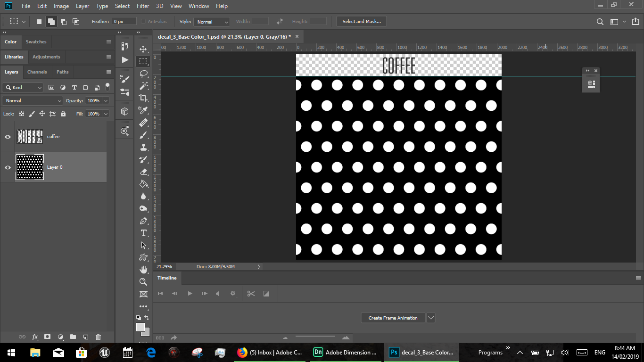Open the Window menu
Image resolution: width=644 pixels, height=362 pixels.
(x=198, y=6)
